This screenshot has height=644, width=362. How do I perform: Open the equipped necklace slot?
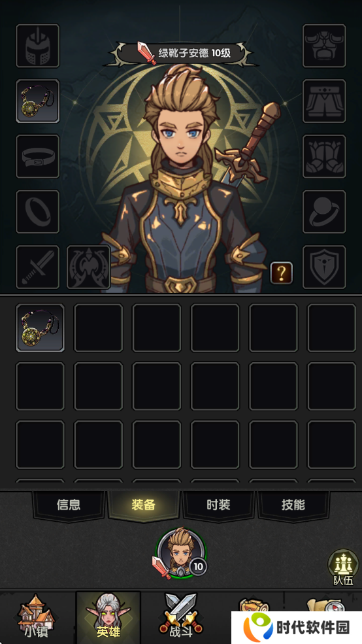pos(38,101)
